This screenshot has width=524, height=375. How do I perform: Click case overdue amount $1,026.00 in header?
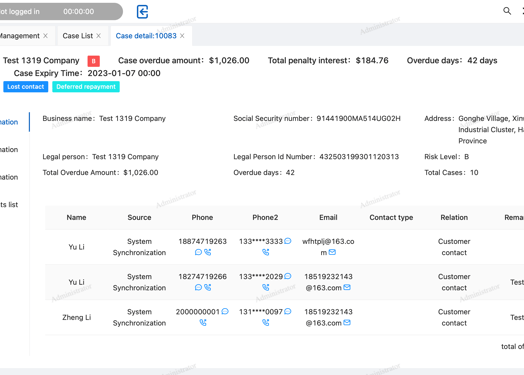pyautogui.click(x=229, y=60)
